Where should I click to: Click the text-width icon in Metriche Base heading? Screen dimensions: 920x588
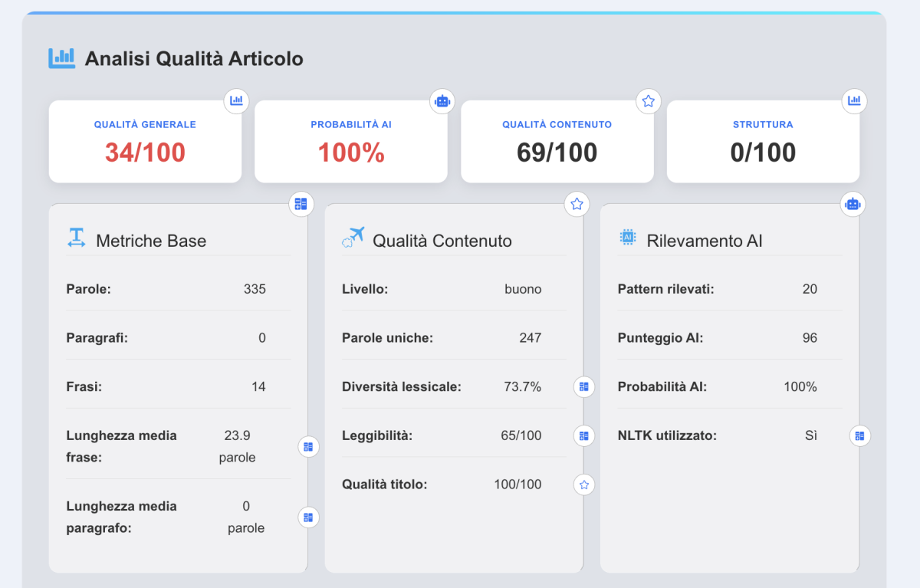pos(76,238)
